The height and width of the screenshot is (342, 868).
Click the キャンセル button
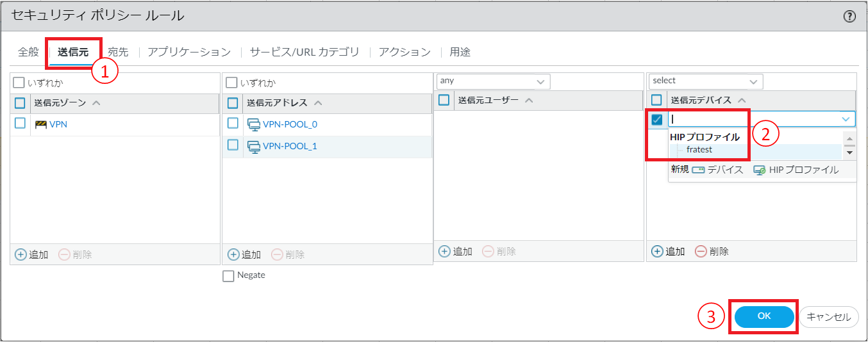[828, 316]
